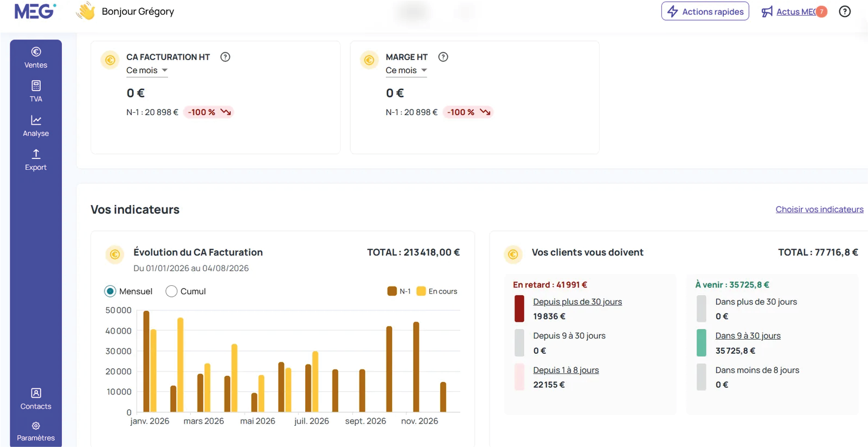
Task: Toggle the En cours legend swatch
Action: tap(421, 291)
